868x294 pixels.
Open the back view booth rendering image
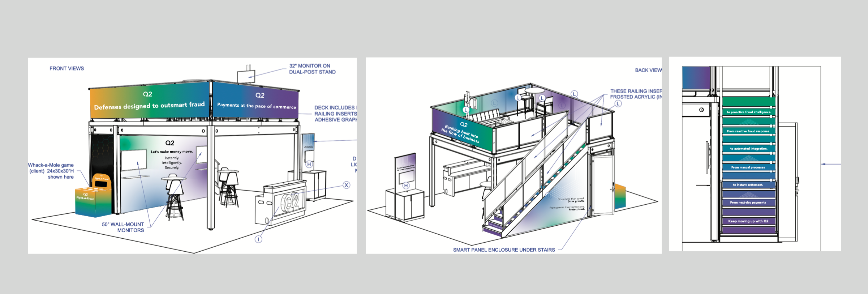(x=514, y=155)
